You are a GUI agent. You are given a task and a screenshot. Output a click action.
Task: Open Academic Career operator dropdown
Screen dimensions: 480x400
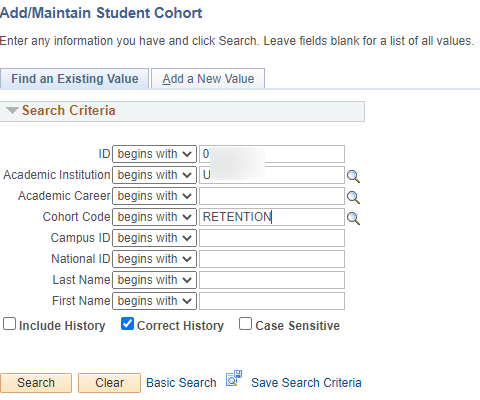point(154,196)
